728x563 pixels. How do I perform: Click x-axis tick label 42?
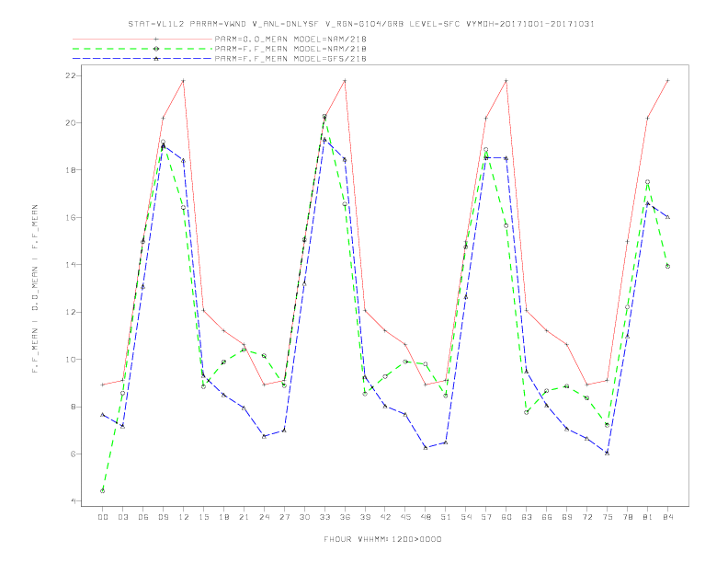(385, 517)
